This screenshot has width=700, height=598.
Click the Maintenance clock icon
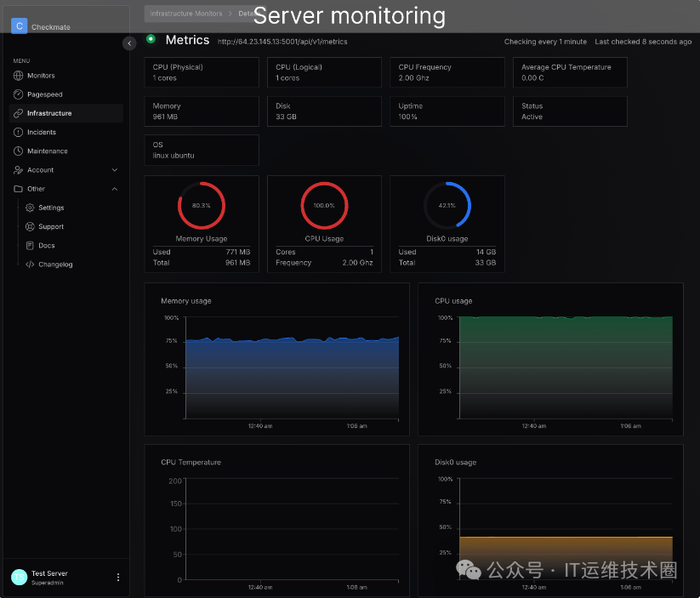[19, 151]
